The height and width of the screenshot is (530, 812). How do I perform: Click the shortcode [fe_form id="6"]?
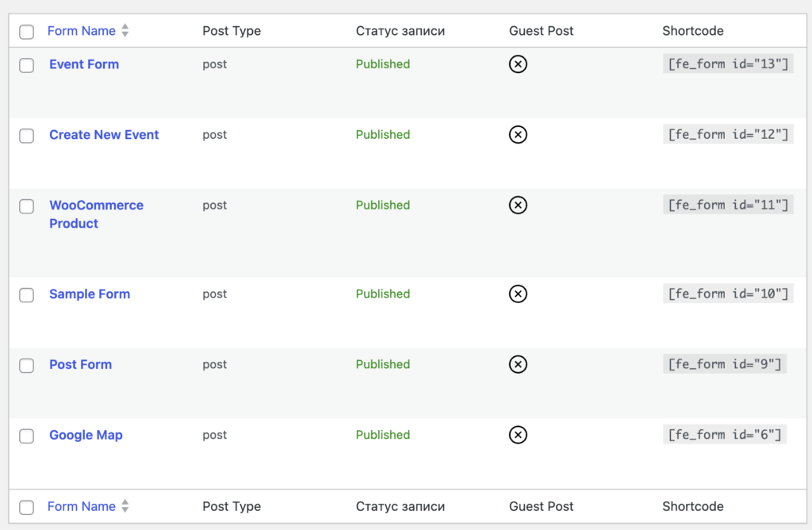click(x=725, y=435)
